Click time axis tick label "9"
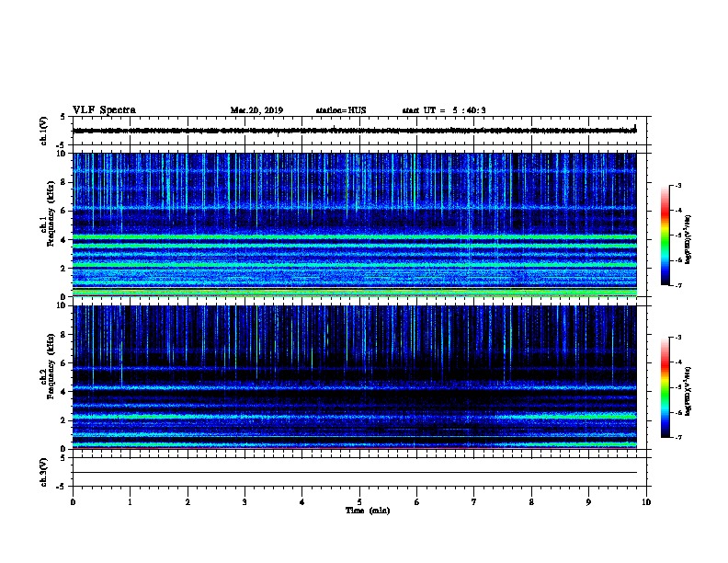The height and width of the screenshot is (563, 728). click(x=588, y=502)
